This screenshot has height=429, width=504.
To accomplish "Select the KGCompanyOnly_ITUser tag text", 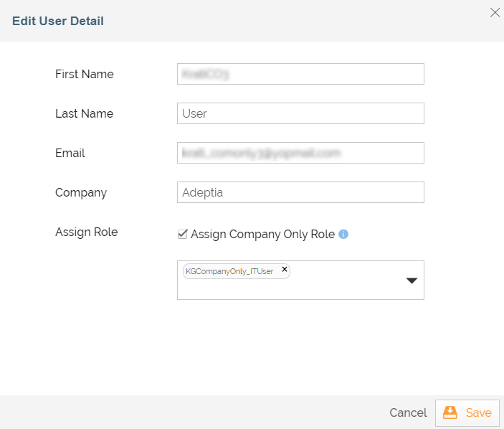I will point(229,271).
